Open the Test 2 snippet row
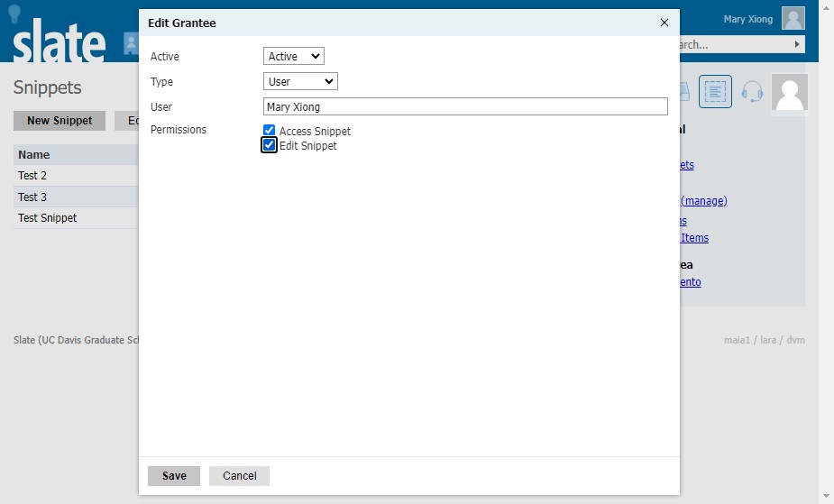This screenshot has height=504, width=834. pos(76,176)
